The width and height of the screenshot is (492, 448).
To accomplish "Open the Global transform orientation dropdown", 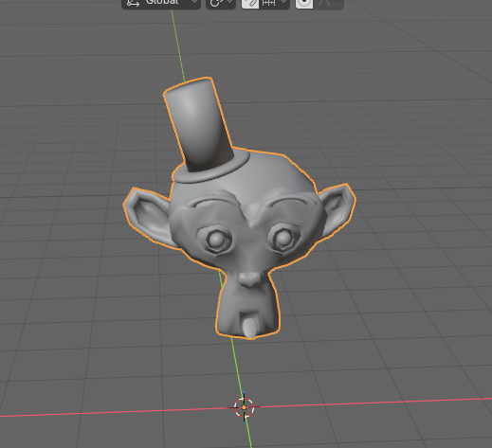I will 161,3.
